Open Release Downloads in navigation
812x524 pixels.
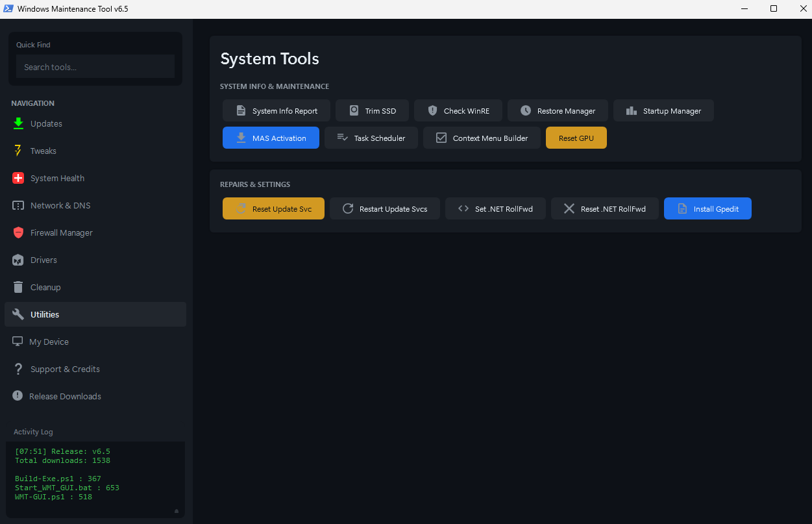(95, 396)
